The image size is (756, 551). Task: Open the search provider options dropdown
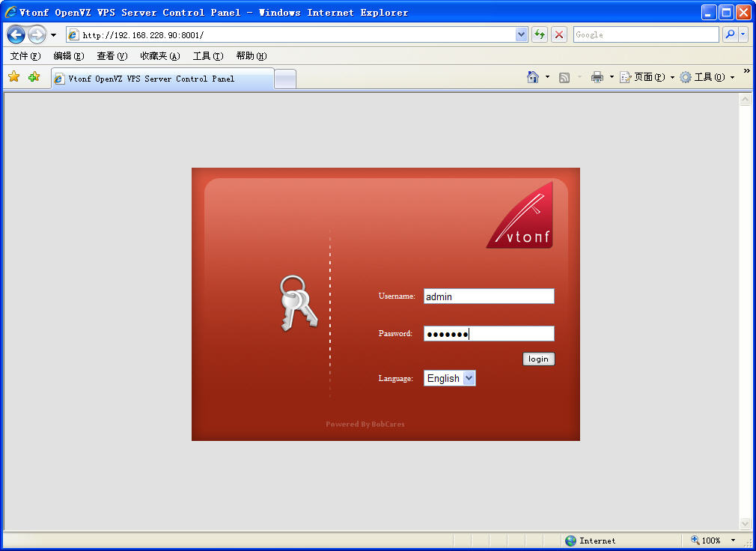click(x=743, y=34)
